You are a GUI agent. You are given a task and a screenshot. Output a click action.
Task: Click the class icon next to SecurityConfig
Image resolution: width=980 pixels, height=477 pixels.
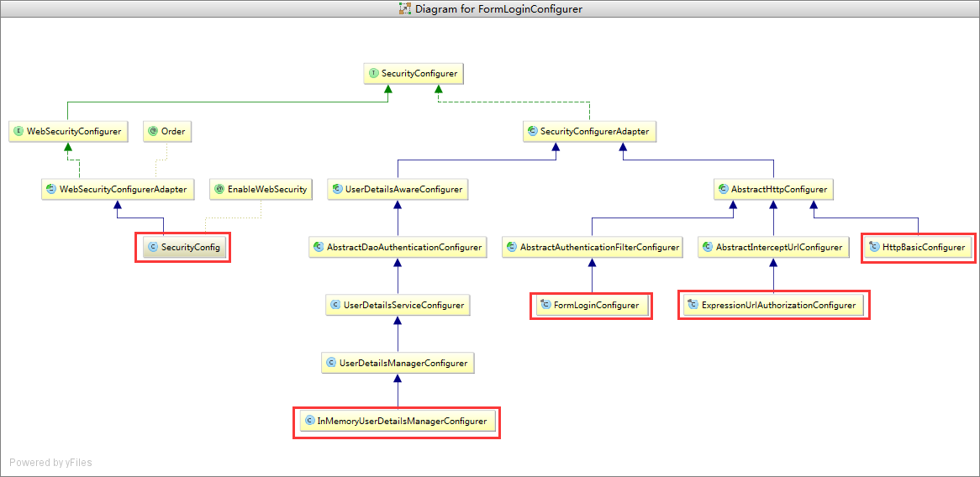[153, 247]
